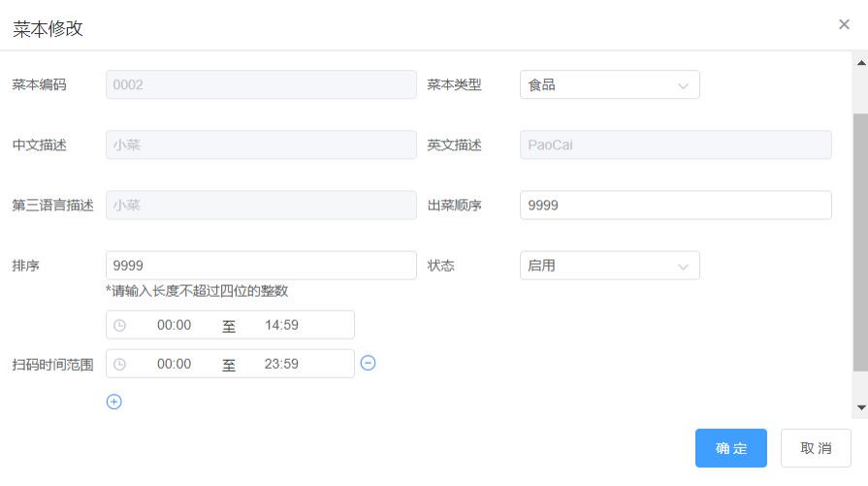This screenshot has height=486, width=868.
Task: Click the second row 00:00 start time
Action: click(175, 364)
